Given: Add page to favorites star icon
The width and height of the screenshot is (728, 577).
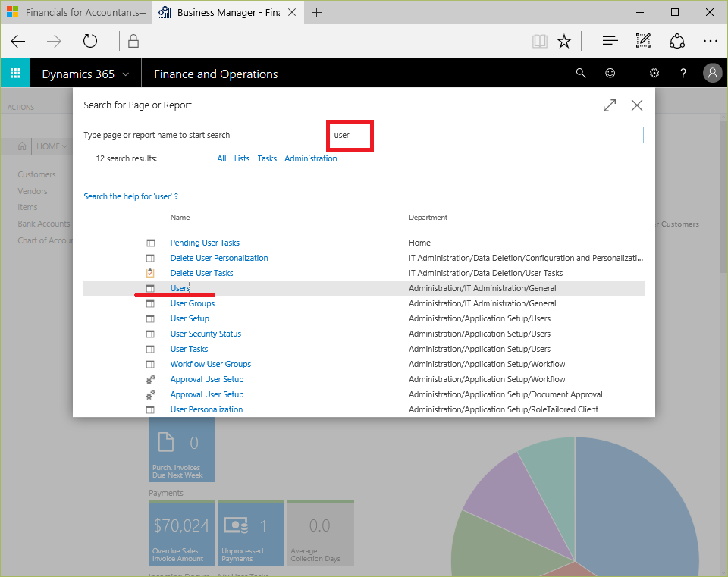Looking at the screenshot, I should (x=564, y=41).
